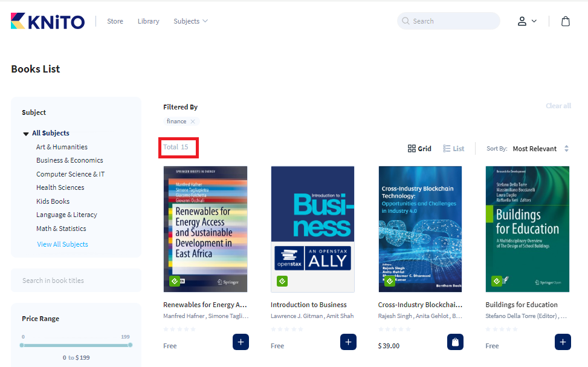Viewport: 588px width, 367px height.
Task: Click the search in book titles field
Action: (x=76, y=281)
